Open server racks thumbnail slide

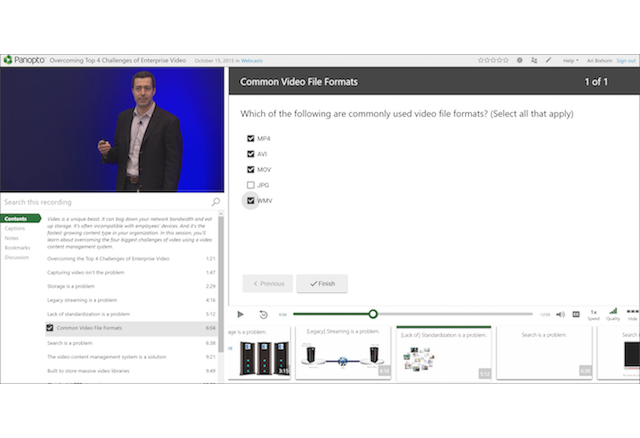pos(259,353)
